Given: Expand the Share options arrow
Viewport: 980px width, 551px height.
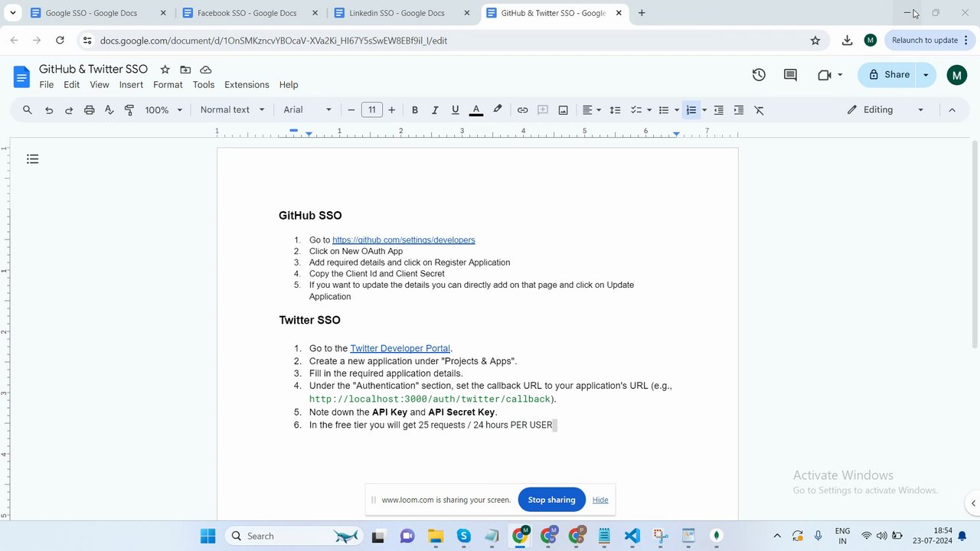Looking at the screenshot, I should pyautogui.click(x=926, y=75).
